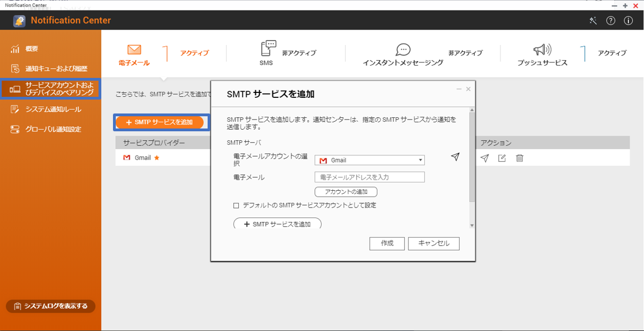This screenshot has width=644, height=331.
Task: Click the Notification Center logo icon
Action: [19, 21]
